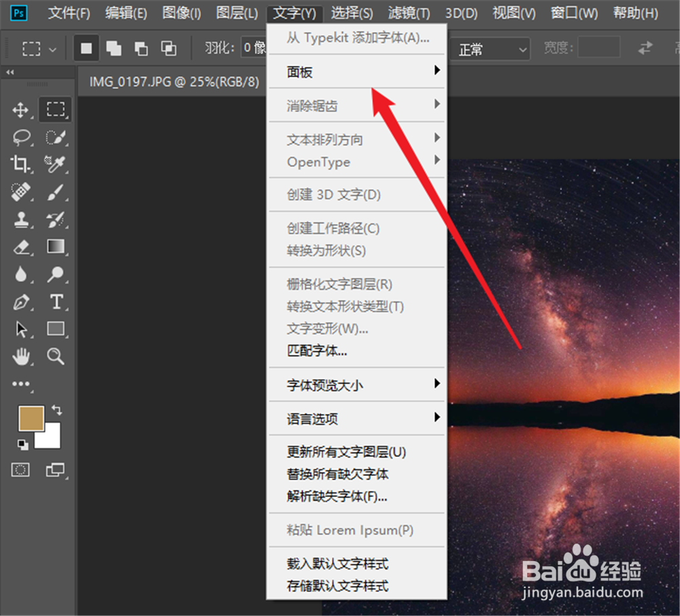680x616 pixels.
Task: Select the Spot Healing Brush tool
Action: click(20, 192)
